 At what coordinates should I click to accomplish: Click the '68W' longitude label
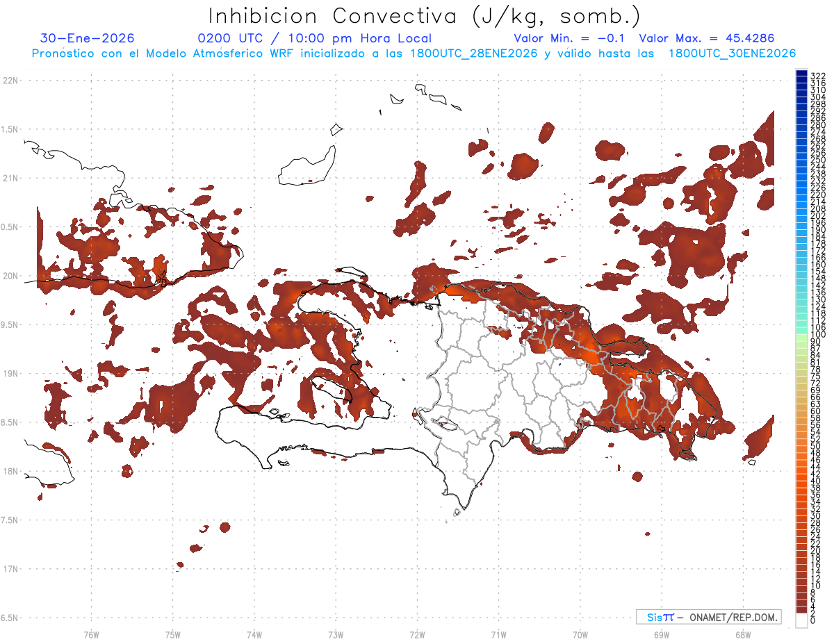743,634
